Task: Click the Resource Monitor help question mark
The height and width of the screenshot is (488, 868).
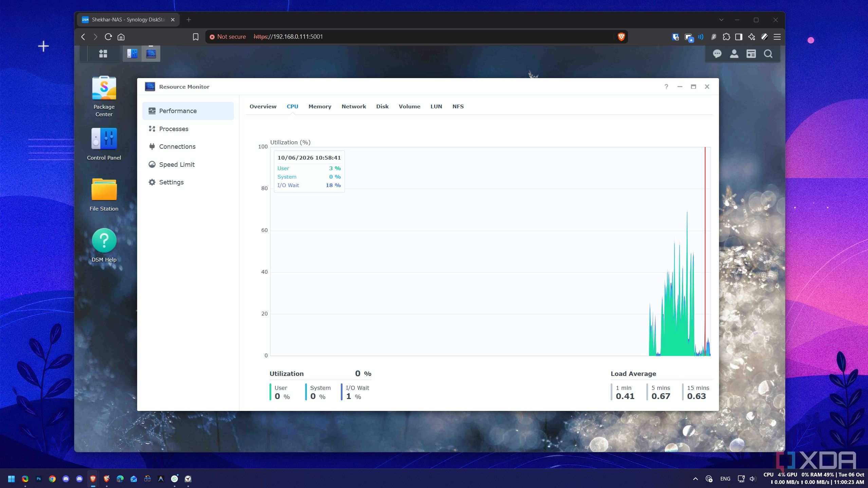Action: coord(666,87)
